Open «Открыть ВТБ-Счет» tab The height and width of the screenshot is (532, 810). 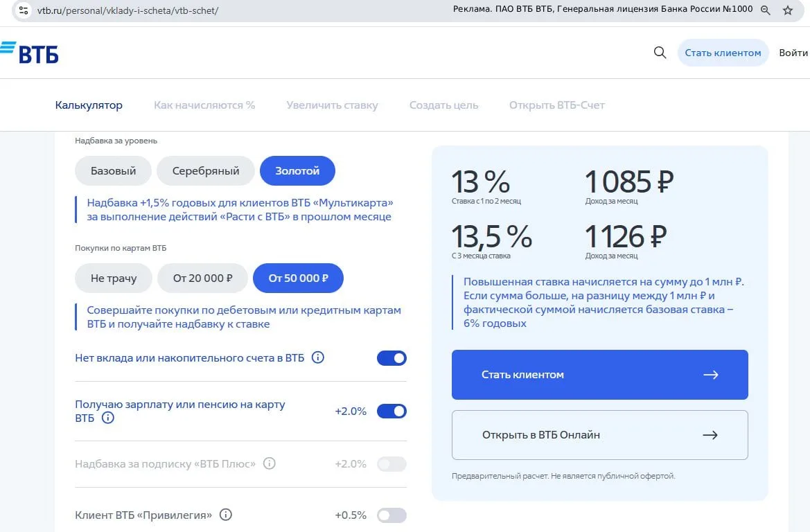click(x=557, y=105)
